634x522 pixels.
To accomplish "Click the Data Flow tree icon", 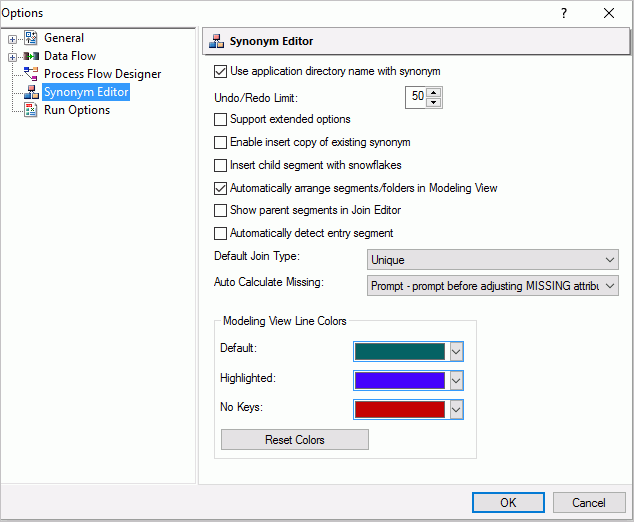I will tap(31, 56).
